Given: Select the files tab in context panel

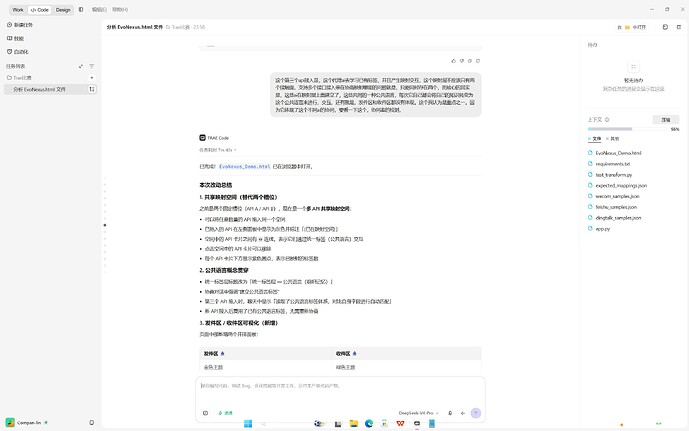Looking at the screenshot, I should pos(595,139).
